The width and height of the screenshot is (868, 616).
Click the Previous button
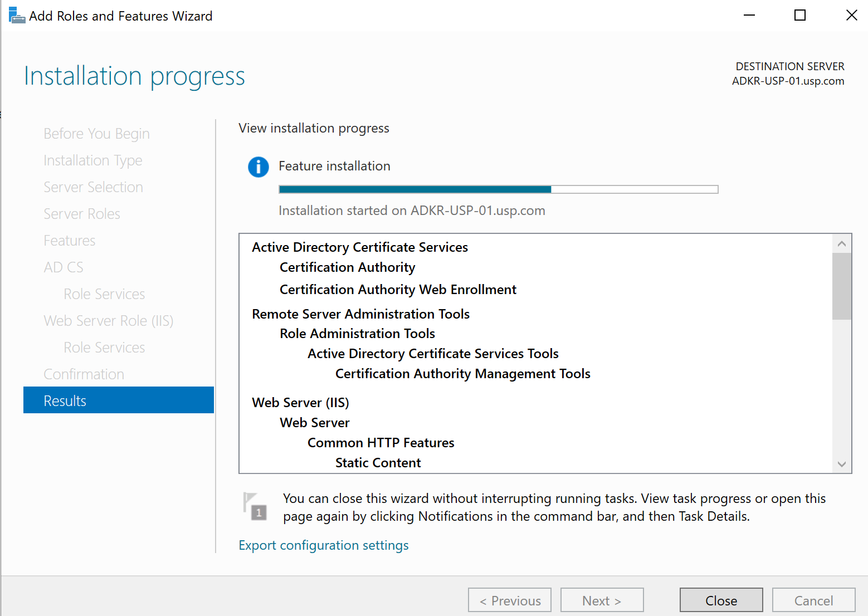(x=510, y=600)
